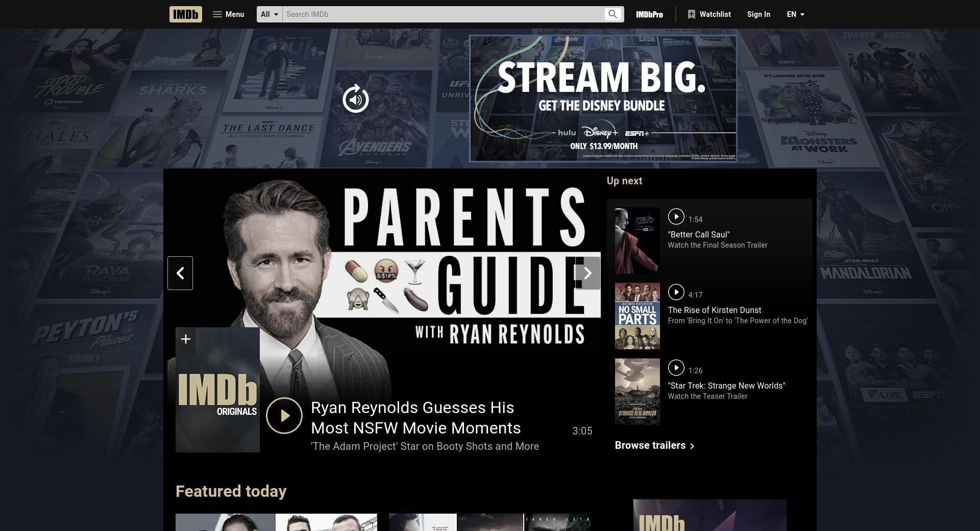
Task: Click "Star Trek: Strange New Worlds" title
Action: point(727,385)
